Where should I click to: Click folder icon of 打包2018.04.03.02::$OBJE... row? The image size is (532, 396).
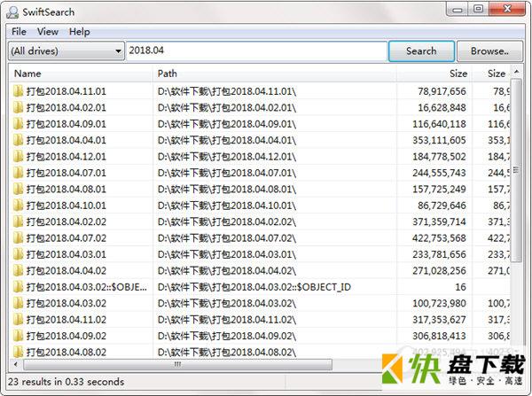(x=18, y=287)
